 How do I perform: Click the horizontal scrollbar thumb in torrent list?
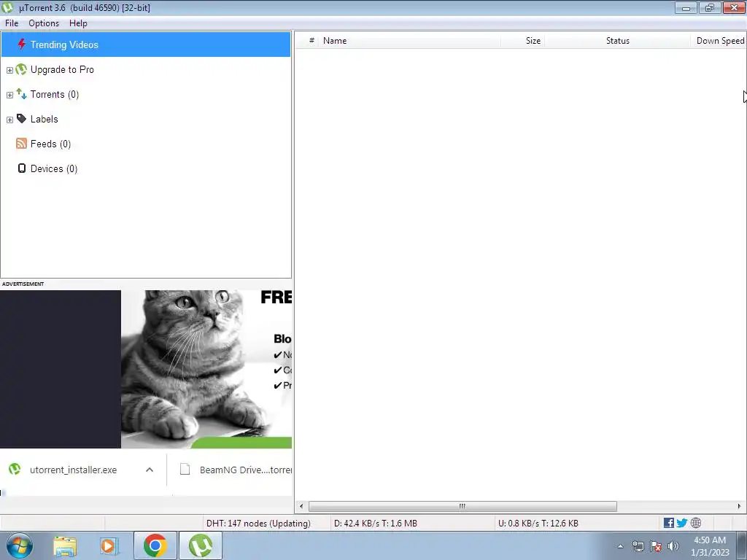pos(462,506)
